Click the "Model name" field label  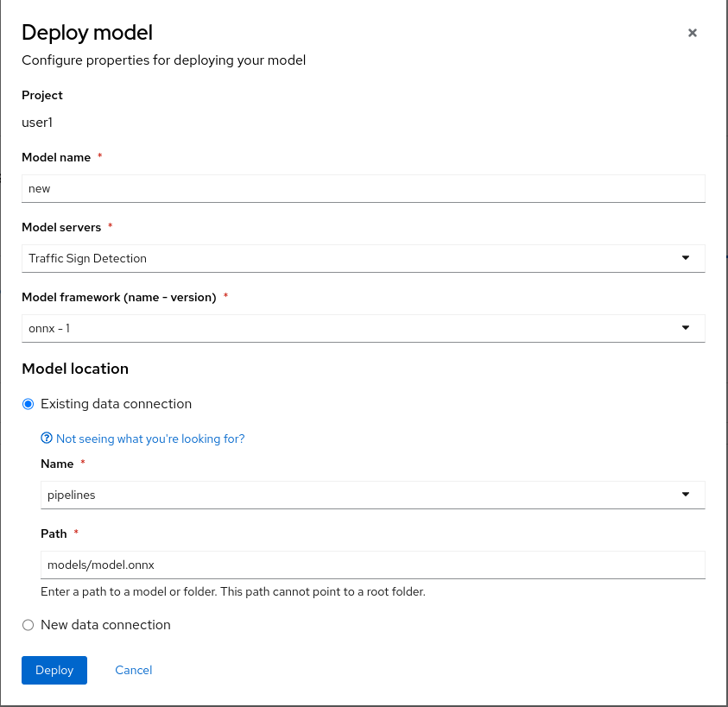click(x=56, y=157)
